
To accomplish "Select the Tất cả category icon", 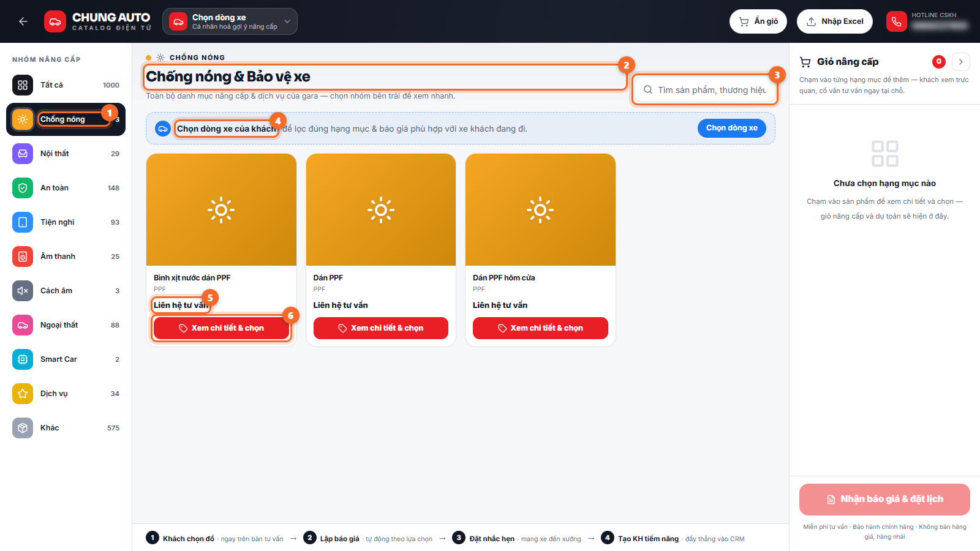I will 23,85.
